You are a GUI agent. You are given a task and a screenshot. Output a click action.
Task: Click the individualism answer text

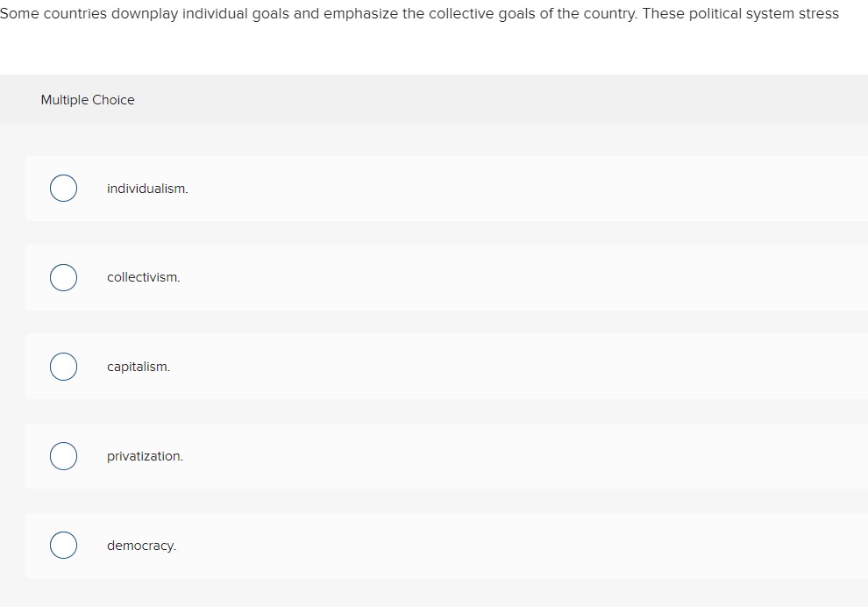coord(146,188)
